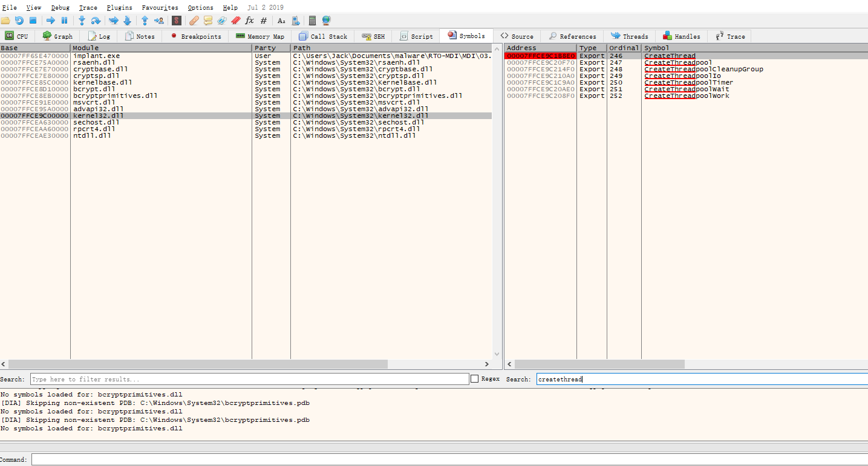
Task: Click the Step Into icon
Action: click(x=82, y=21)
